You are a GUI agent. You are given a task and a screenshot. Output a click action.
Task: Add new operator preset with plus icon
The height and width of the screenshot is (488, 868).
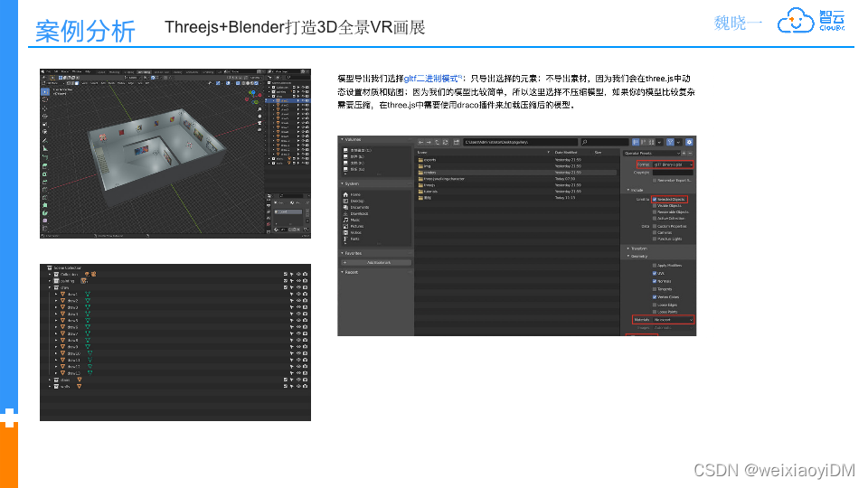(x=684, y=154)
